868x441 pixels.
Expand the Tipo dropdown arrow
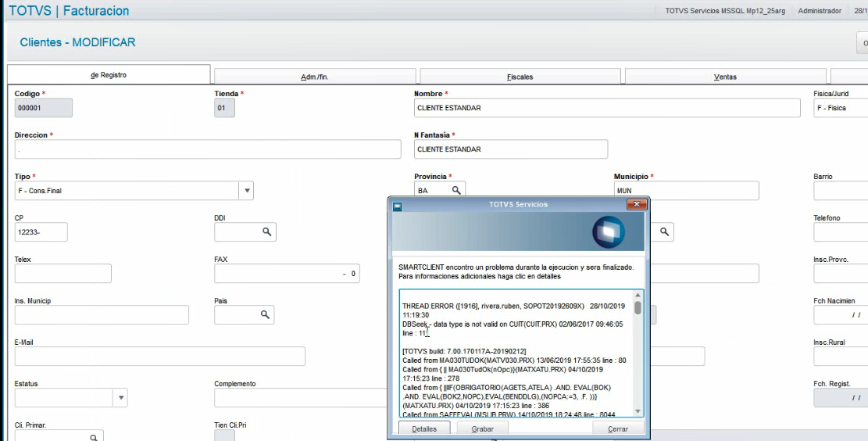pyautogui.click(x=247, y=191)
